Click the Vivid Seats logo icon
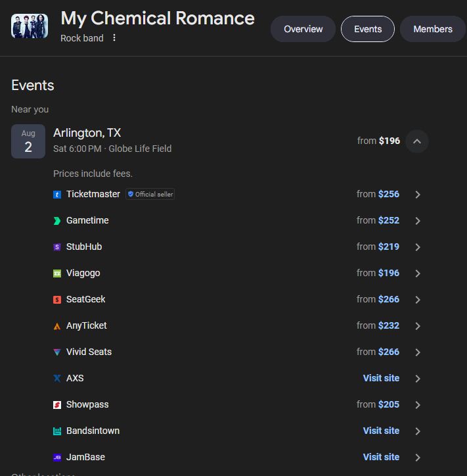 click(x=57, y=352)
